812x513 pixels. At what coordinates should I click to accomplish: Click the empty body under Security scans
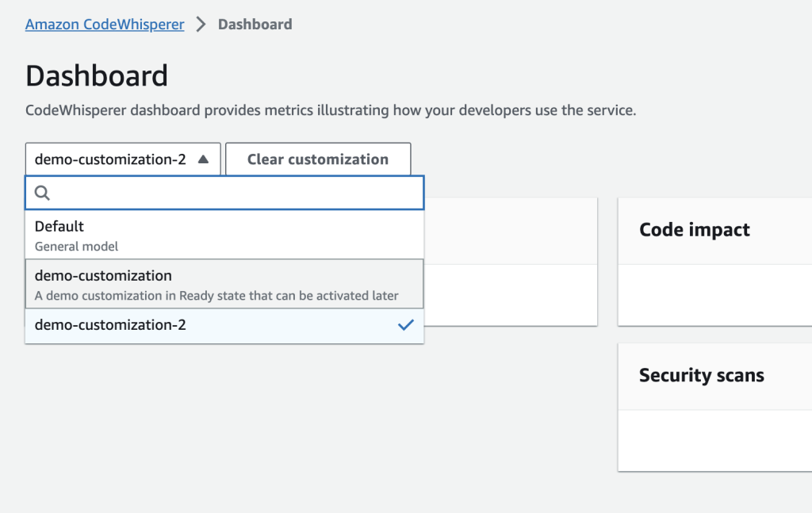(x=714, y=440)
